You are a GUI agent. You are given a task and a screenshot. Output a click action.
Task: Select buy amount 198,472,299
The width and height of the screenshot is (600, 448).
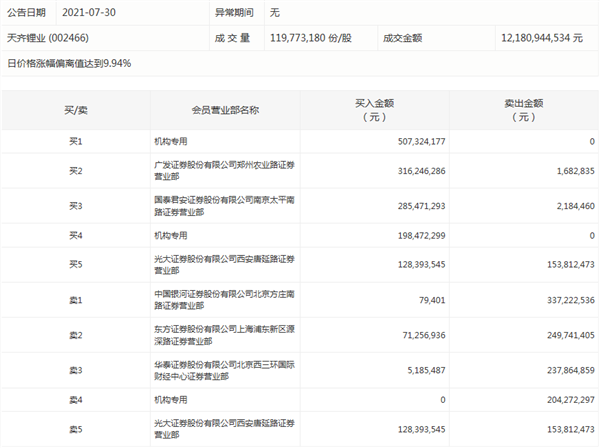tap(422, 236)
